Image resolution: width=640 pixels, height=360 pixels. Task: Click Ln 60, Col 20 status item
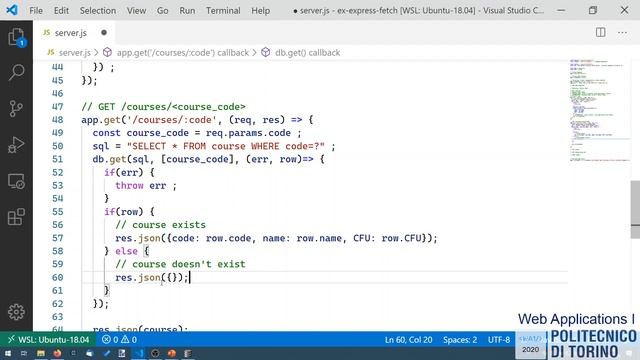pyautogui.click(x=408, y=340)
